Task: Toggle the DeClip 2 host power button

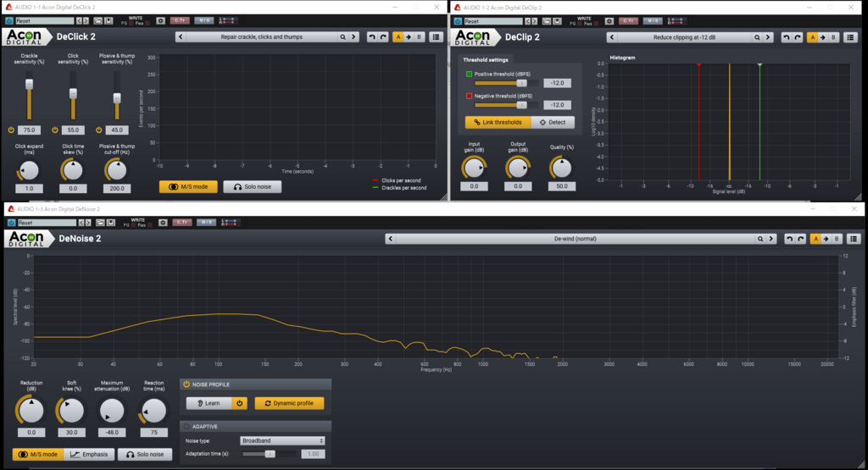Action: [458, 21]
